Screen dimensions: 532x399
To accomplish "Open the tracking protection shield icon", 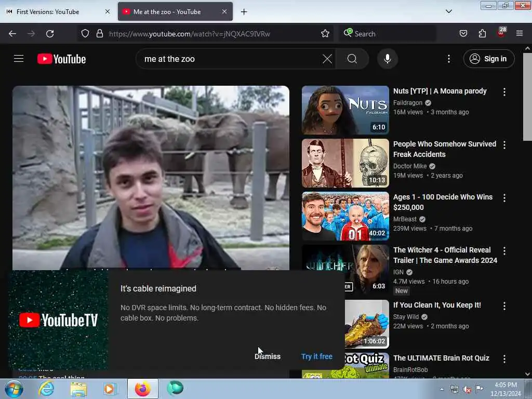I will (x=85, y=33).
